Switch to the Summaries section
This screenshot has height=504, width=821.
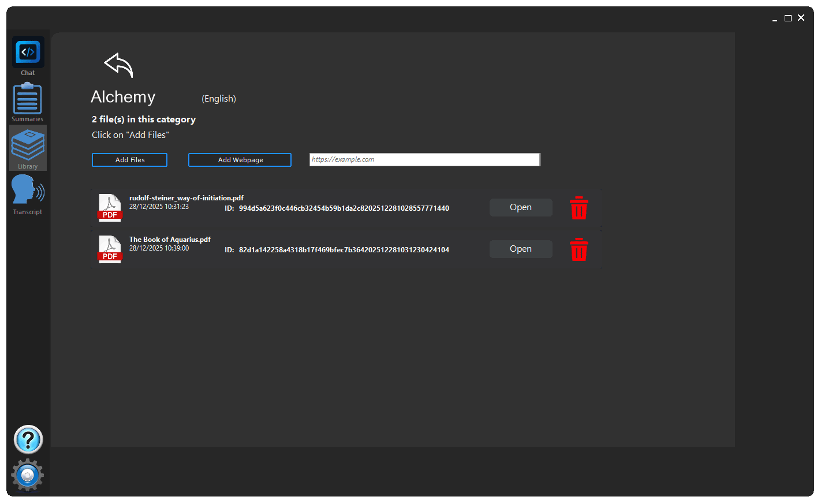(x=27, y=100)
